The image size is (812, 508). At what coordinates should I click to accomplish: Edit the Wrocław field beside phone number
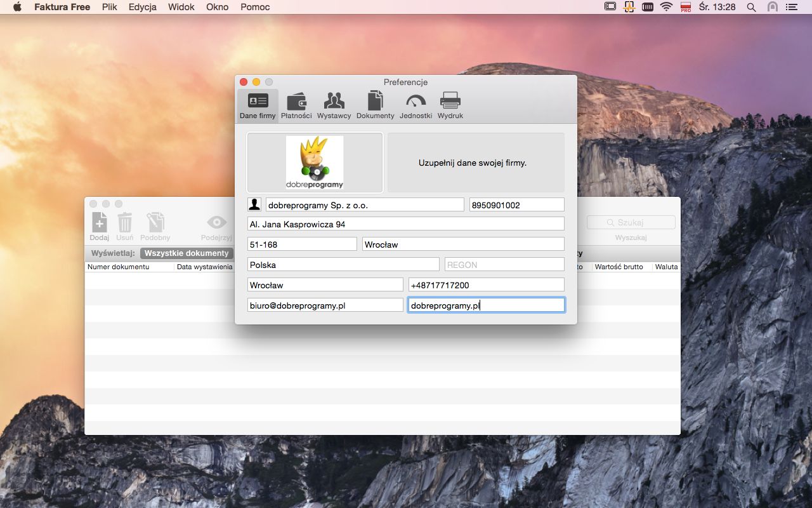[x=325, y=284]
